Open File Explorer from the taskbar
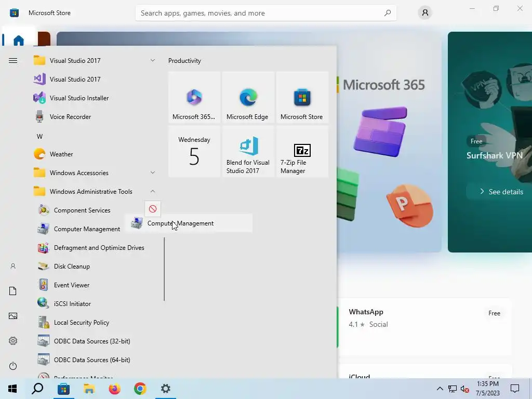Screen dimensions: 532x399 point(89,389)
